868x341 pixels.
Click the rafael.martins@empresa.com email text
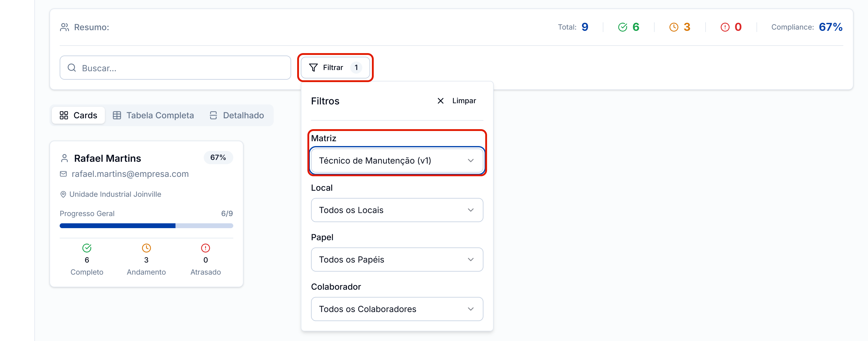130,174
